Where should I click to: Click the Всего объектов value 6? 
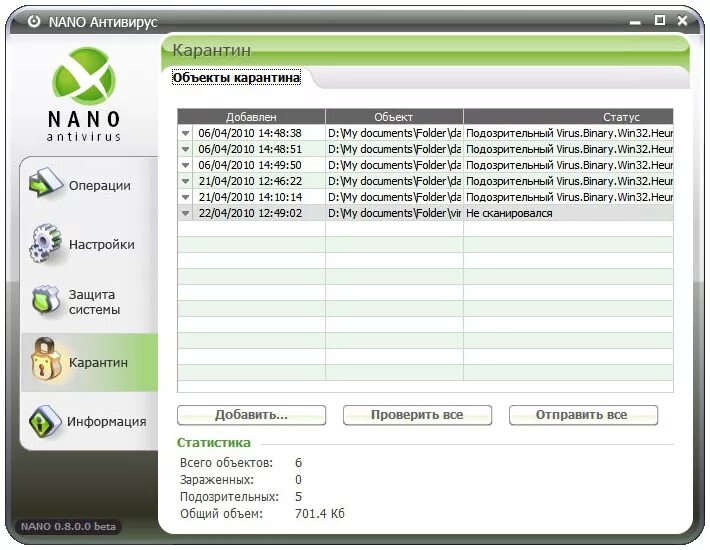(x=298, y=463)
